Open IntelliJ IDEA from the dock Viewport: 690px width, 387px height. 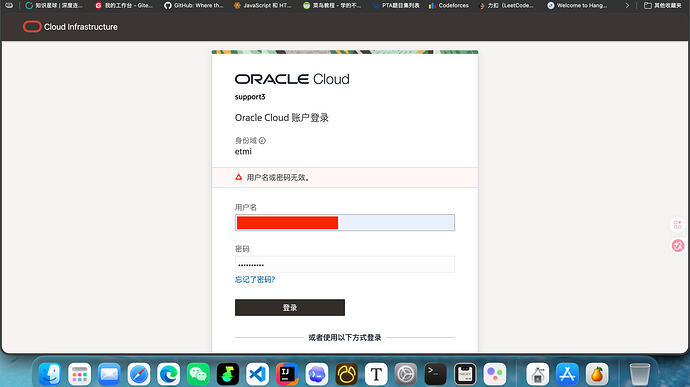287,374
